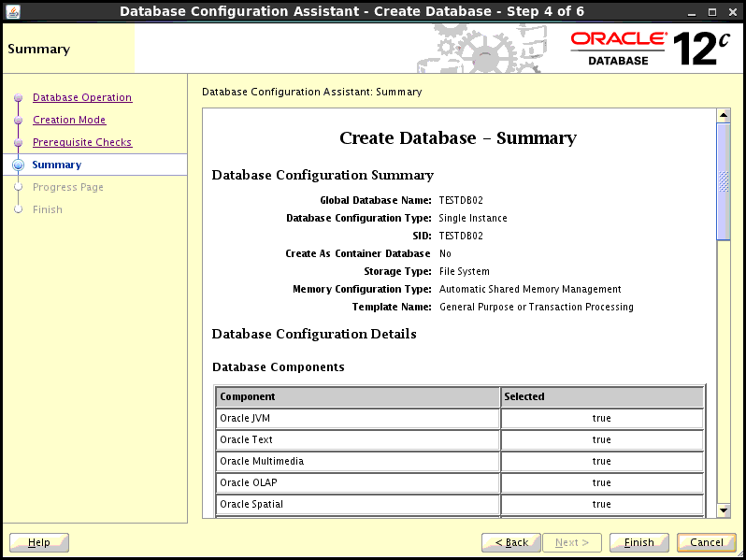Go to the Creation Mode step
This screenshot has height=560, width=746.
pos(69,120)
